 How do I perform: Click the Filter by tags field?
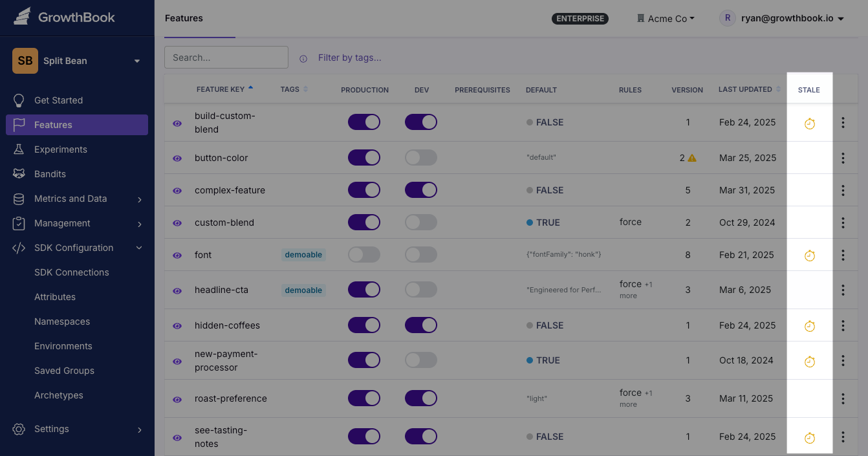[x=350, y=58]
